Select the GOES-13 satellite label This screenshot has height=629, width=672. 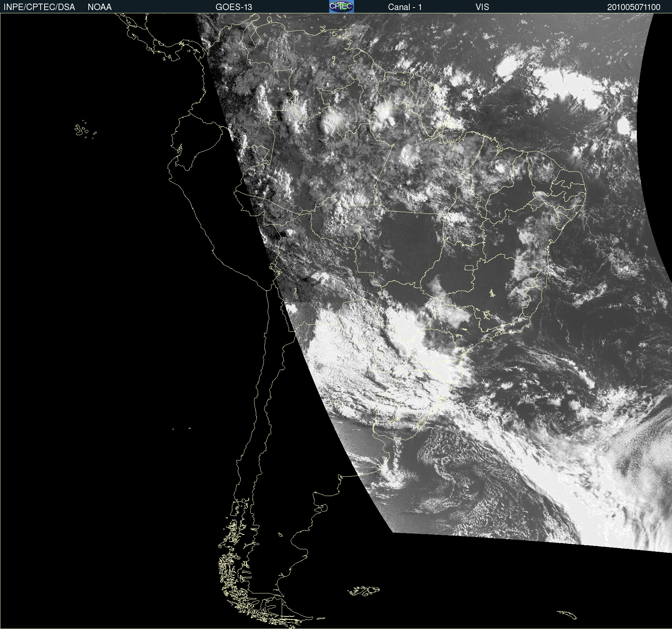point(234,7)
